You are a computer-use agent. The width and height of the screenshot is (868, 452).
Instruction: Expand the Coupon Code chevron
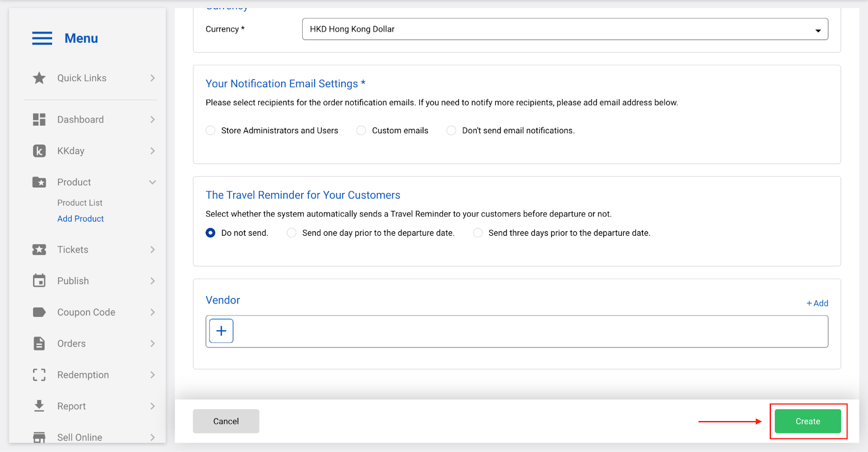click(x=152, y=312)
